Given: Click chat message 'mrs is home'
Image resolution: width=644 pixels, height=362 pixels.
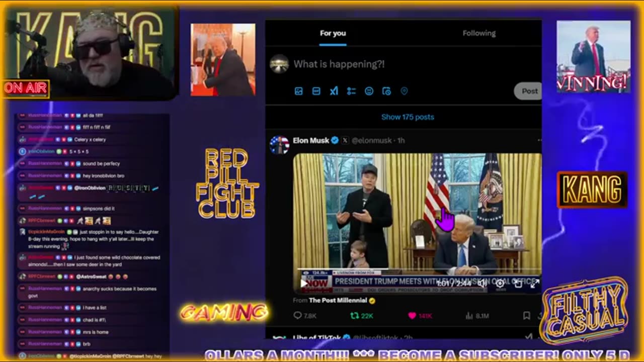Looking at the screenshot, I should [x=96, y=332].
